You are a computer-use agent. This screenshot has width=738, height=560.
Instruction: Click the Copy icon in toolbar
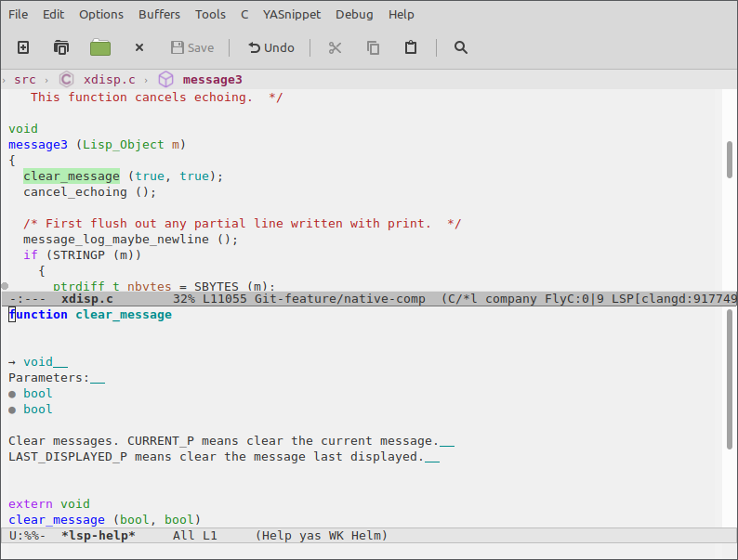pos(373,47)
